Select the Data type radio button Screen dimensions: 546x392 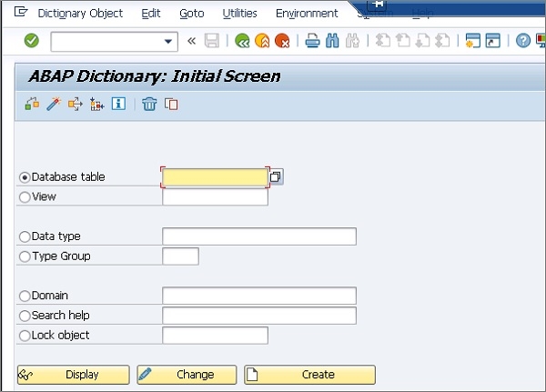coord(25,236)
